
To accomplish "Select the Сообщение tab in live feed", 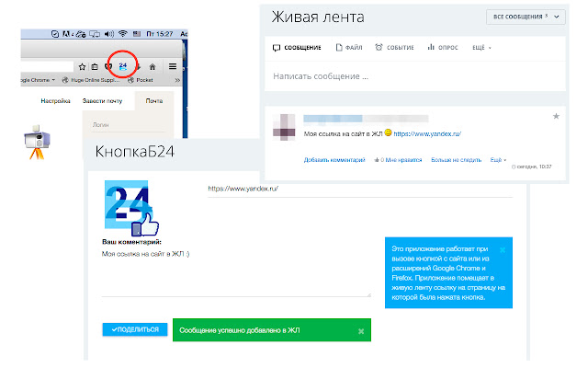I will 297,47.
